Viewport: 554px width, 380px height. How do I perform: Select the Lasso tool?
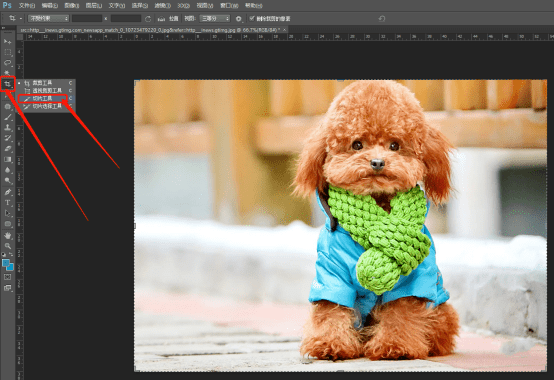pos(7,63)
